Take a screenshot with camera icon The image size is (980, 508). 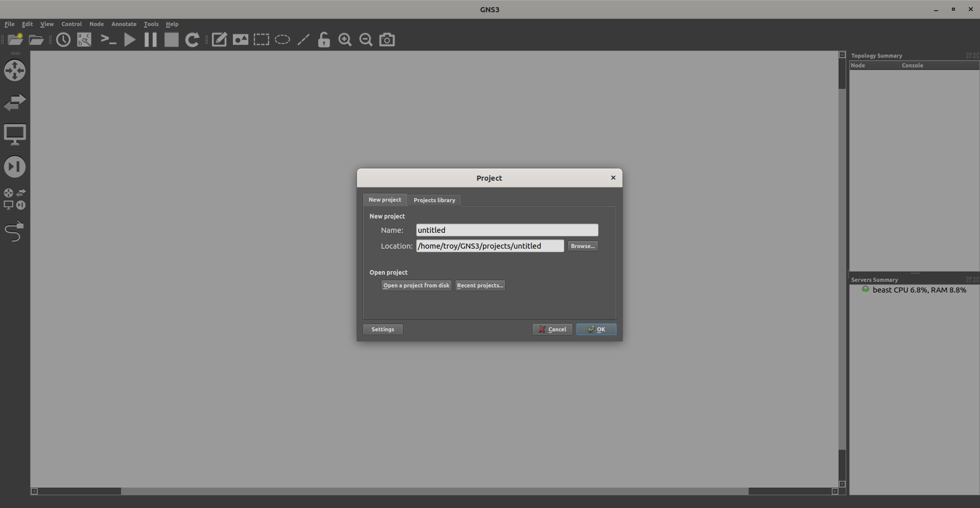coord(387,40)
